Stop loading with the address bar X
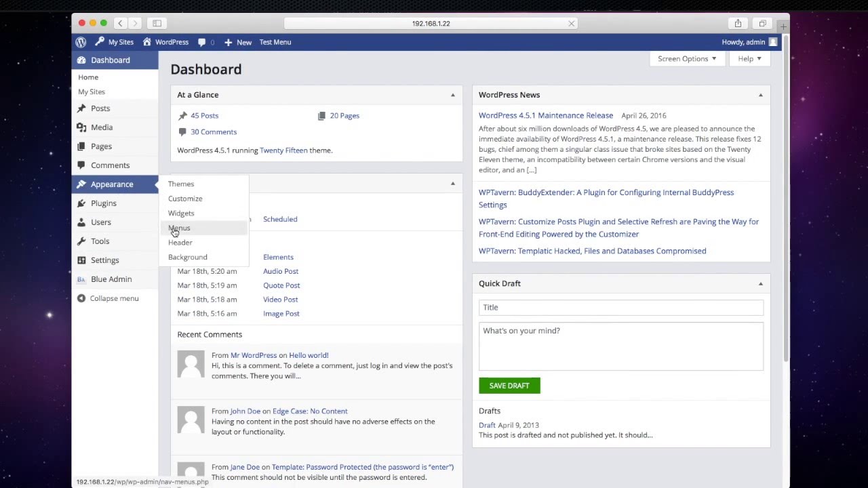The width and height of the screenshot is (868, 488). tap(572, 23)
